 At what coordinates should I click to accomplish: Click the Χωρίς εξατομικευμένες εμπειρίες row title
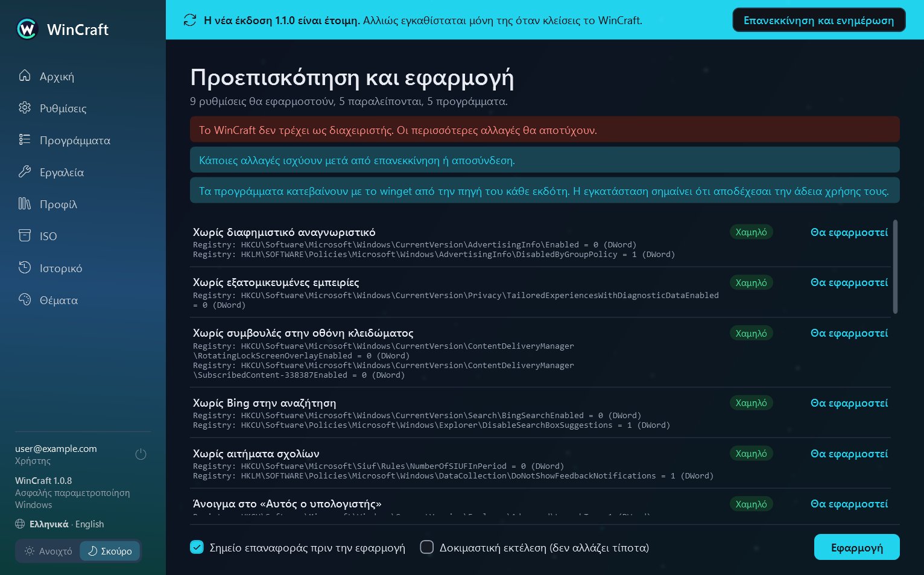point(276,282)
